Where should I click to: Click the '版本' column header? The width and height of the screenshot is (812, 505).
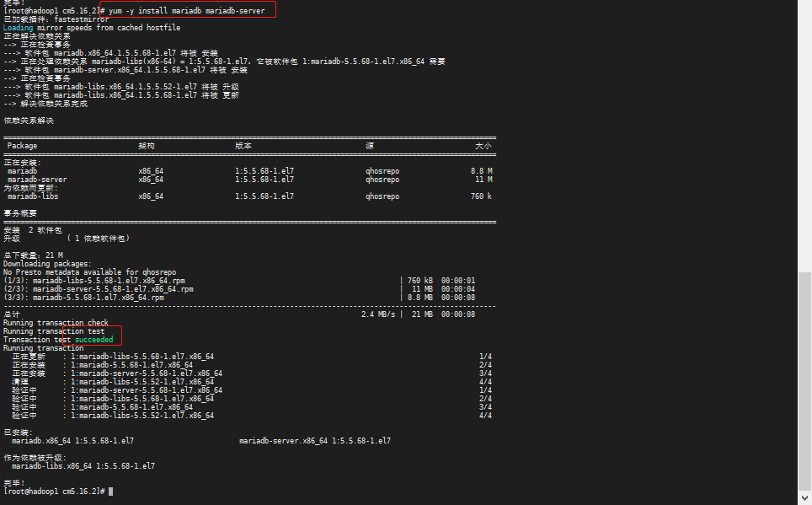coord(243,146)
